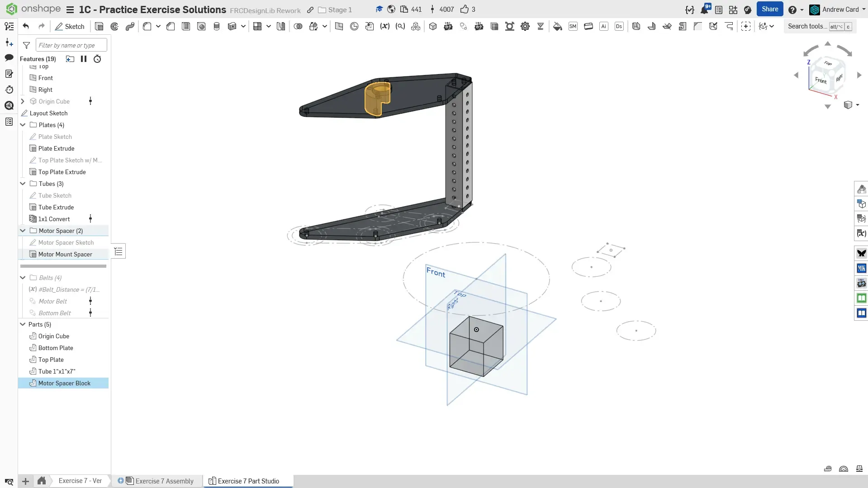Select the Sweep tool icon
Viewport: 868px width, 488px height.
(130, 26)
